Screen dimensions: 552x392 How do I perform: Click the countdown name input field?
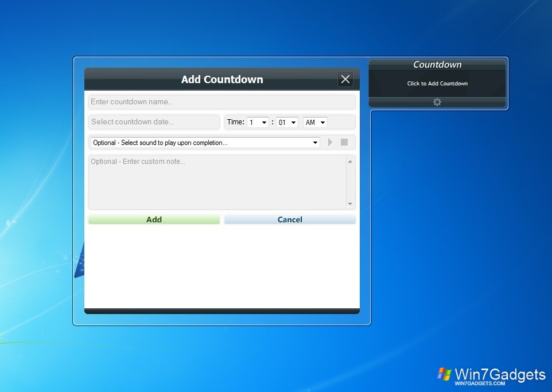coord(222,101)
